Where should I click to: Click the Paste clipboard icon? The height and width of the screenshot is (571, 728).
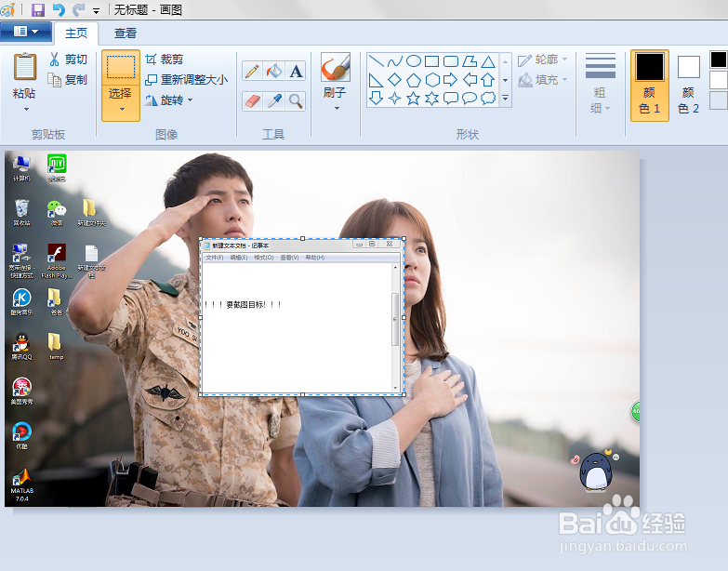point(24,66)
